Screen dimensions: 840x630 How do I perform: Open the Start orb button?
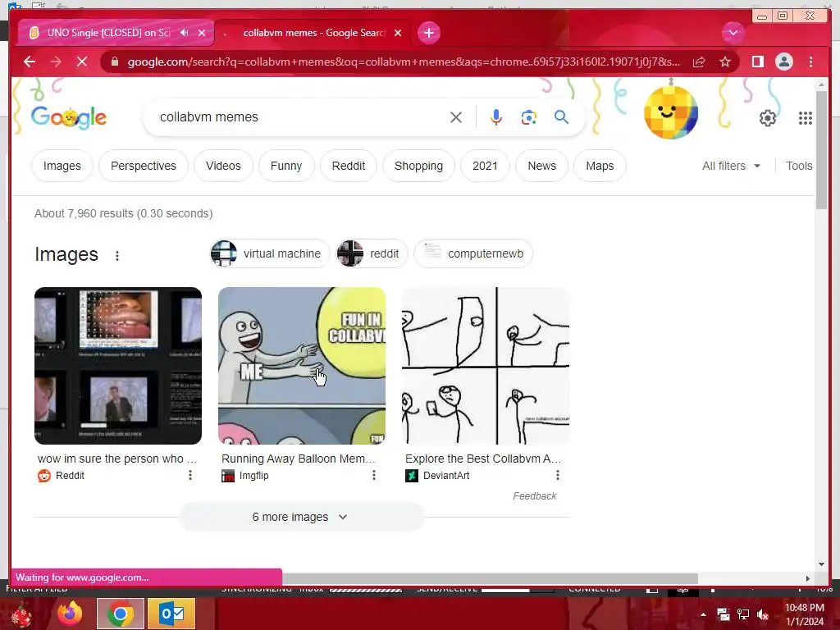tap(21, 614)
